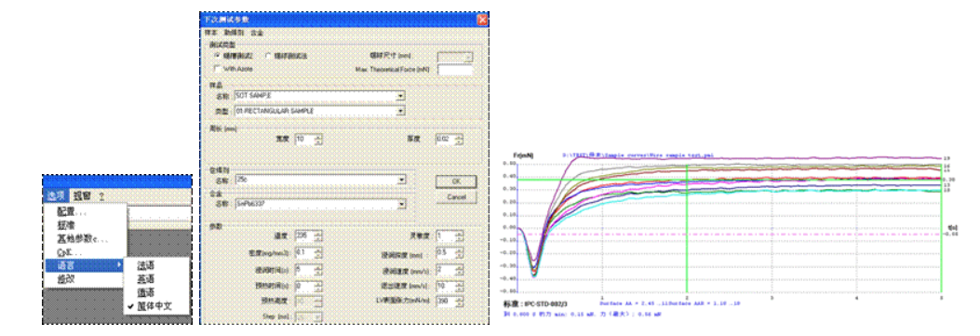Select 简体中文 in the language submenu
The width and height of the screenshot is (980, 336).
click(x=155, y=306)
